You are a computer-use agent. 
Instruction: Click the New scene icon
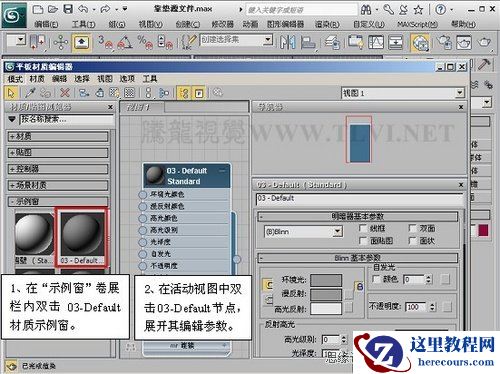[x=38, y=9]
